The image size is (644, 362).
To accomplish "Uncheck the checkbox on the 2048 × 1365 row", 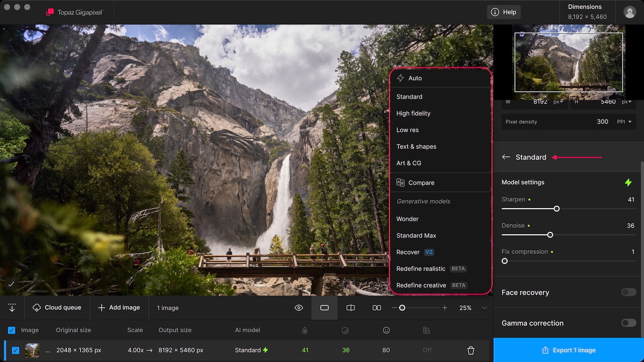I will (x=16, y=350).
